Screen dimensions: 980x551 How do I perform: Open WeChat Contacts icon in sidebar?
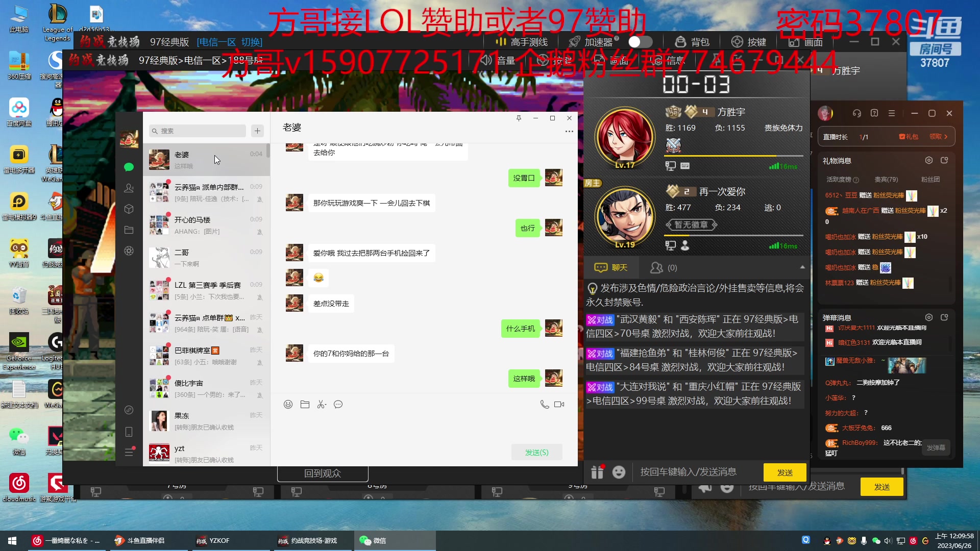pyautogui.click(x=129, y=188)
